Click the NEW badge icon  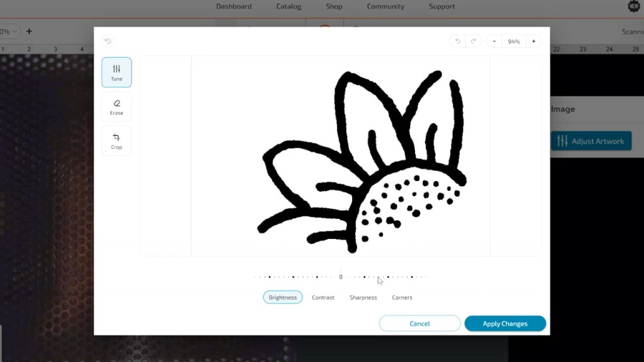(x=634, y=6)
